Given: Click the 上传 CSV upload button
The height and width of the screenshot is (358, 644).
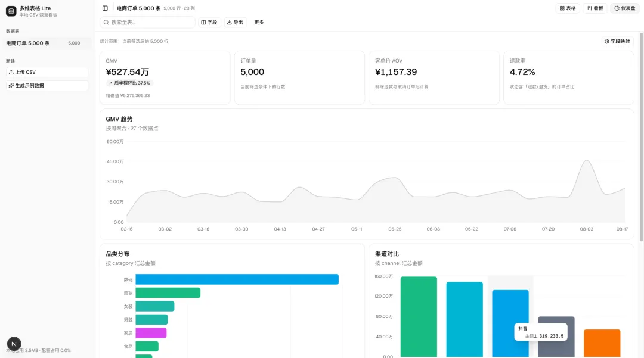Looking at the screenshot, I should (47, 72).
